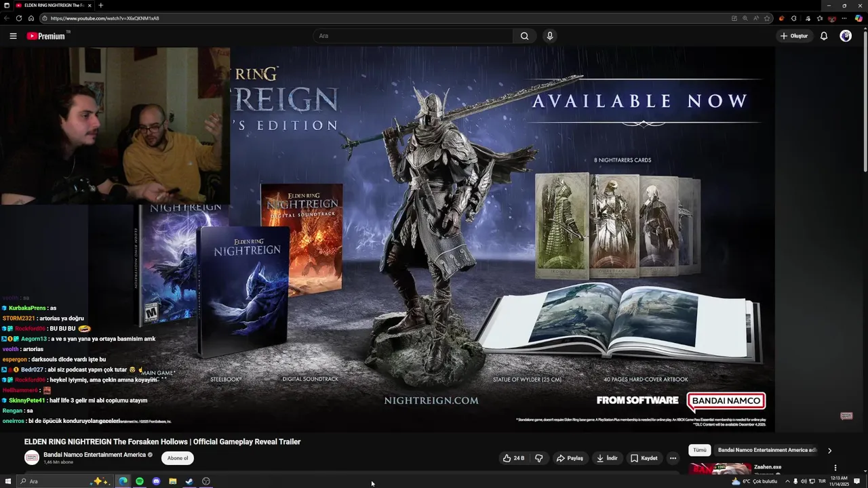
Task: Open the Zaahen.exe suggested video thumbnail
Action: pos(720,468)
